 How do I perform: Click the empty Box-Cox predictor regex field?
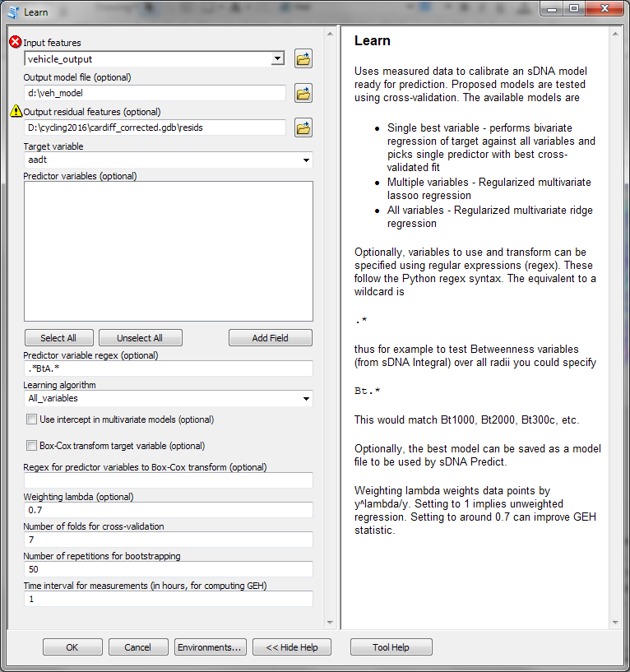169,480
